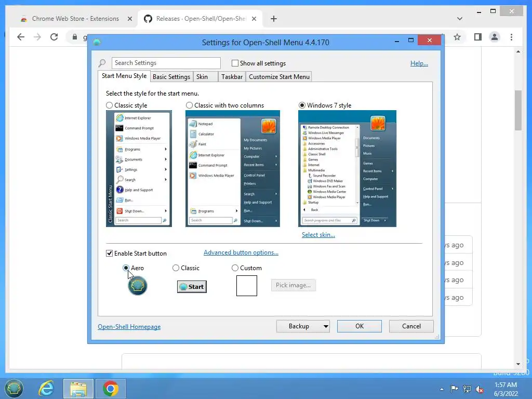
Task: Click the Action Center flag tray icon
Action: 454,389
